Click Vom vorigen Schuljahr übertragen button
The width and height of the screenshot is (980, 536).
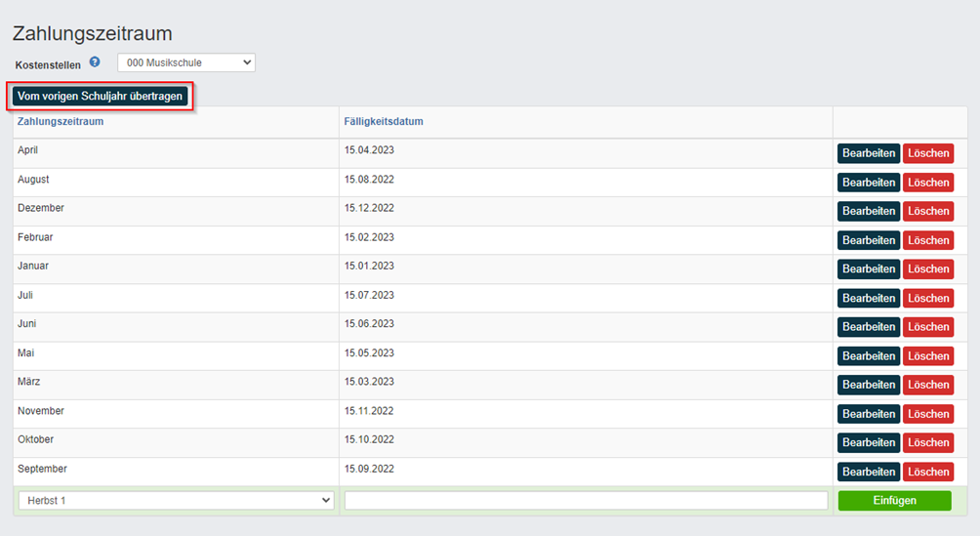pyautogui.click(x=100, y=97)
